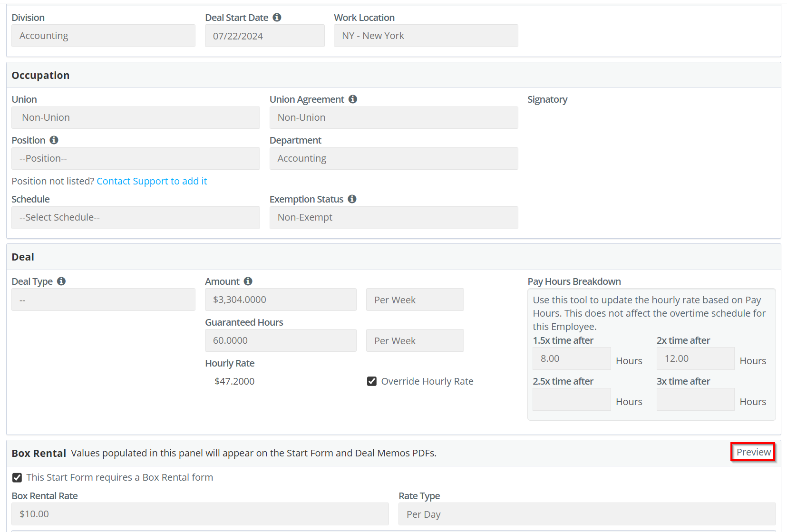The height and width of the screenshot is (532, 787).
Task: Open the Rate Type Per Day dropdown
Action: (x=587, y=514)
